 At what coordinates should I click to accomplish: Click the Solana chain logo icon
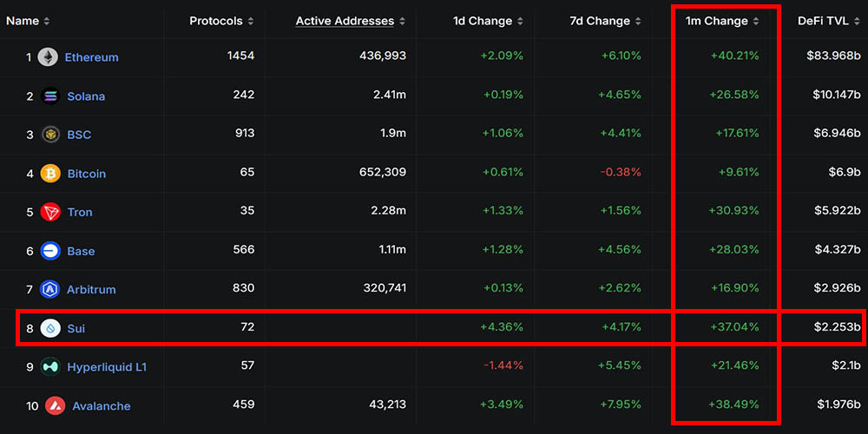(x=50, y=96)
